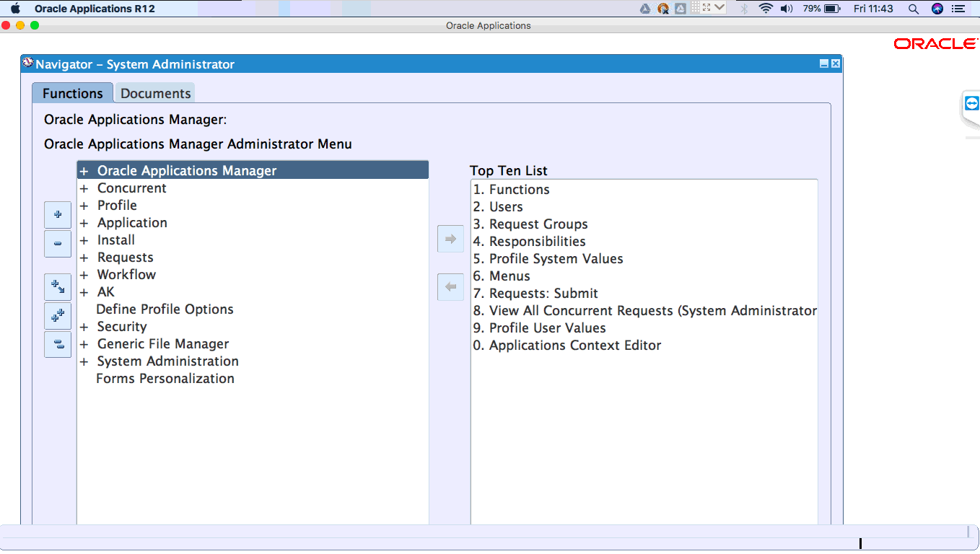Click the Expand plus button beside the tree
980x554 pixels.
tap(58, 215)
